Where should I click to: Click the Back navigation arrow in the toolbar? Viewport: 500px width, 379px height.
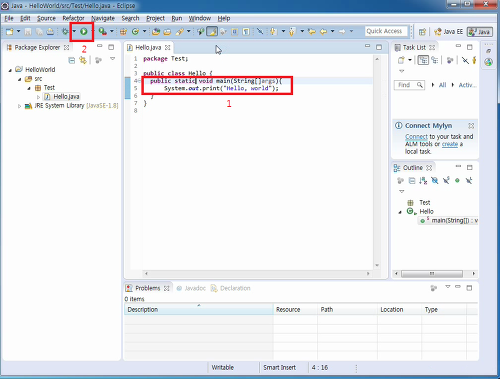pos(323,32)
